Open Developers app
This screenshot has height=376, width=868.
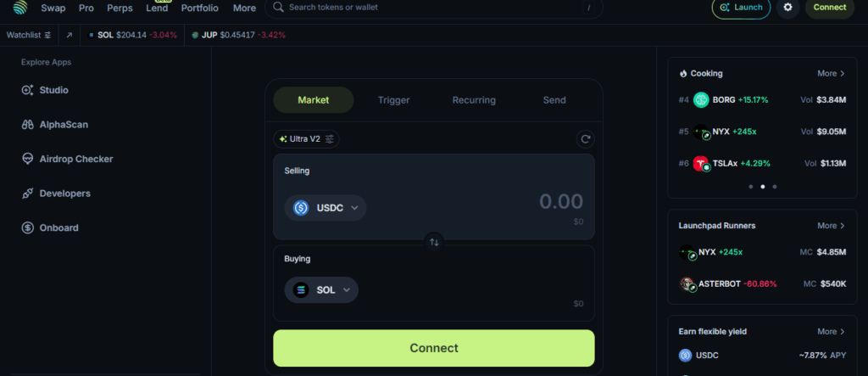(64, 194)
